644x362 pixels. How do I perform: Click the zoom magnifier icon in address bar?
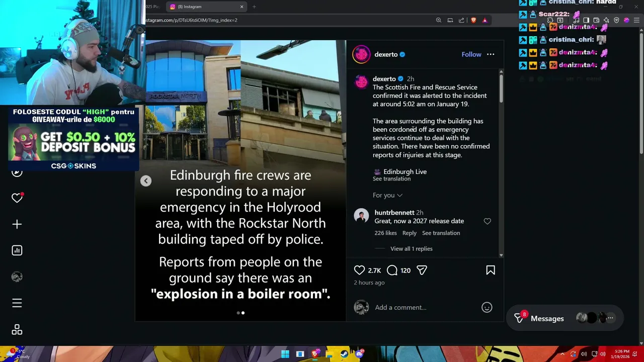[439, 20]
